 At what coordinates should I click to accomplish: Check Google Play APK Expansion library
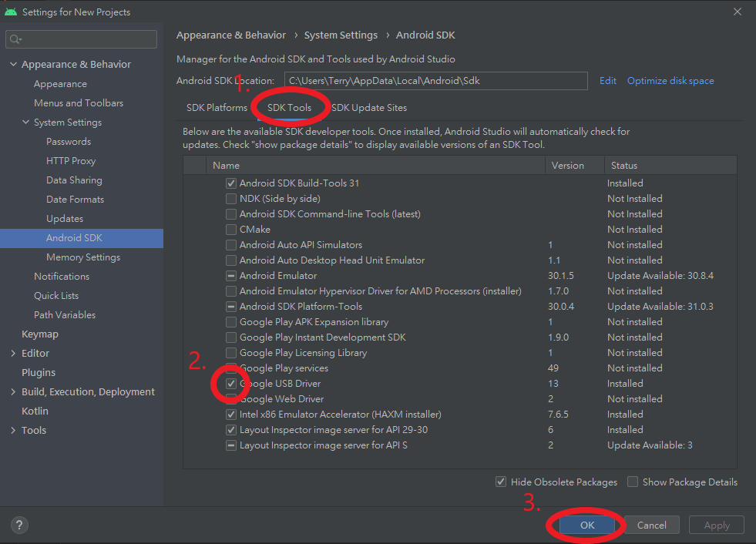pyautogui.click(x=231, y=321)
